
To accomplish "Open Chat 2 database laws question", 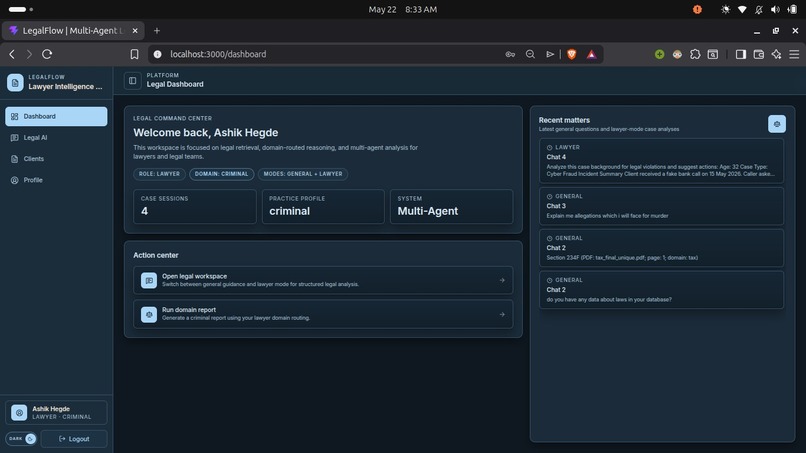I will [662, 290].
